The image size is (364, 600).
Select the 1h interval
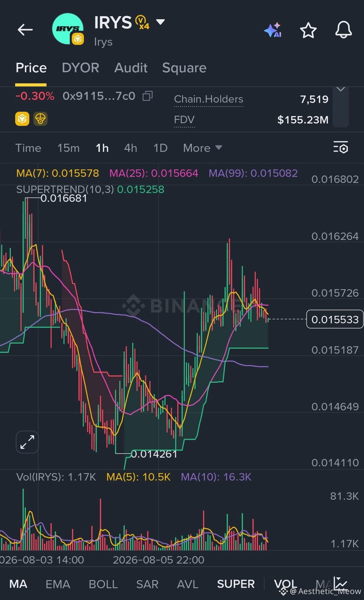(x=102, y=148)
